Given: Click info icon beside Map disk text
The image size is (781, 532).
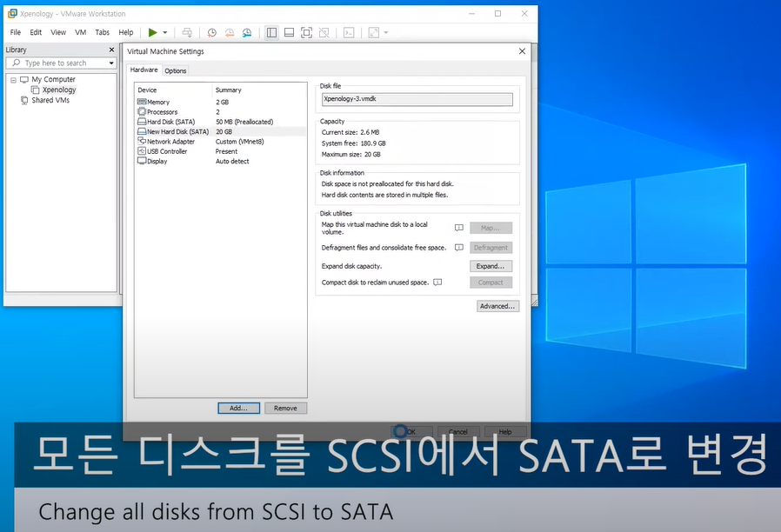Looking at the screenshot, I should point(459,228).
